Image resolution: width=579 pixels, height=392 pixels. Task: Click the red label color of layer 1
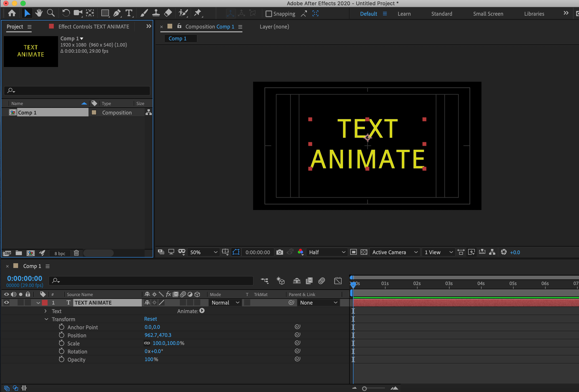(x=45, y=303)
